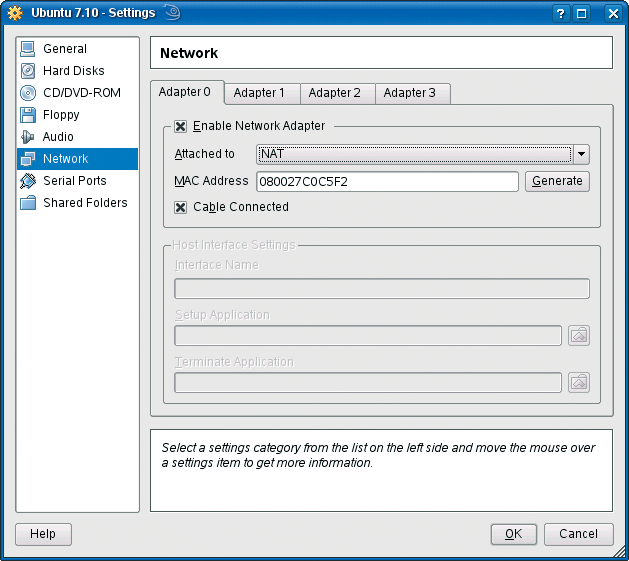The image size is (629, 561).
Task: Click the Setup Application text field
Action: pyautogui.click(x=368, y=335)
